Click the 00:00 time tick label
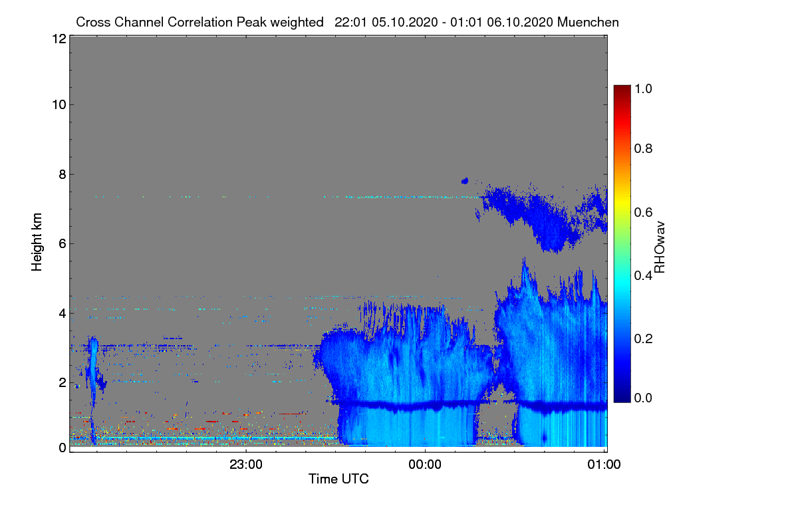 (425, 464)
